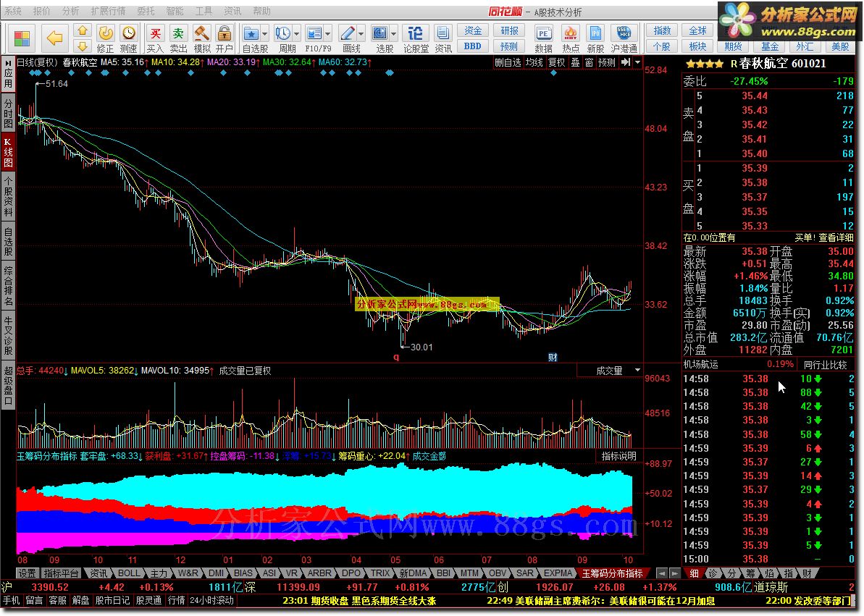Expand the 周期 dropdown arrow

coord(296,33)
